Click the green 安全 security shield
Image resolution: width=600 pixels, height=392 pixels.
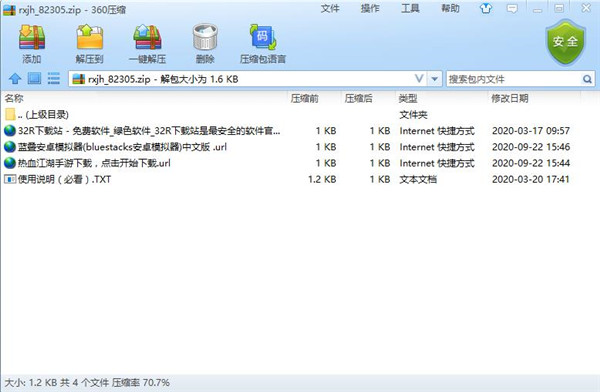tap(565, 42)
